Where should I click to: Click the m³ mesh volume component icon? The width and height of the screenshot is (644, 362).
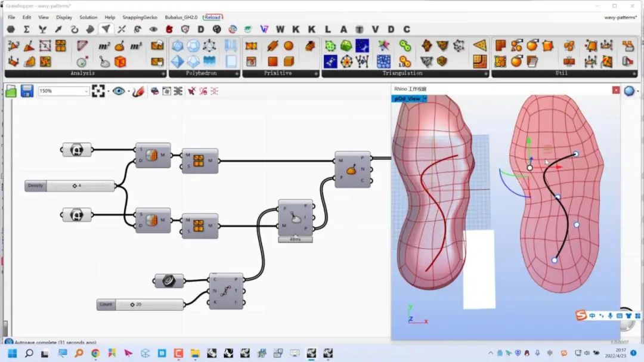click(x=135, y=46)
